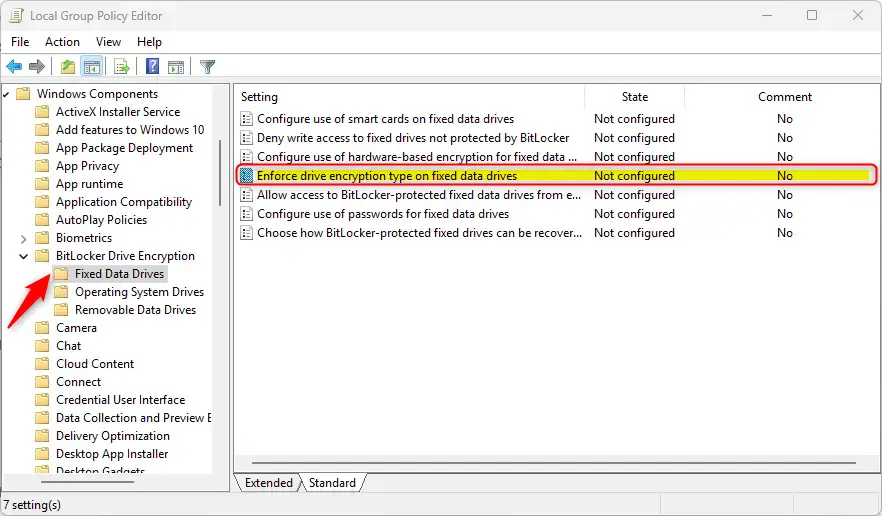Collapse the Windows Components tree node
This screenshot has width=882, height=516.
pos(5,95)
